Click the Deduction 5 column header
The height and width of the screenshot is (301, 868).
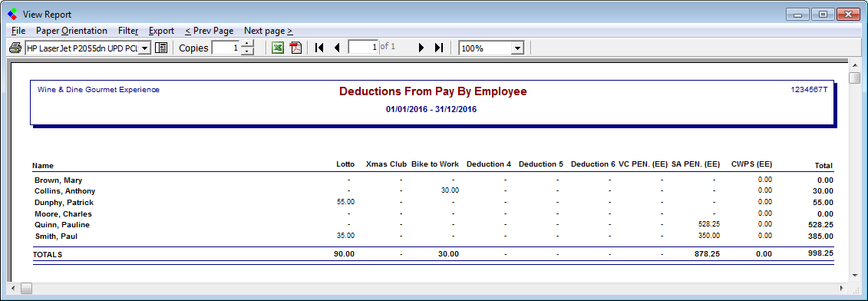pyautogui.click(x=541, y=164)
